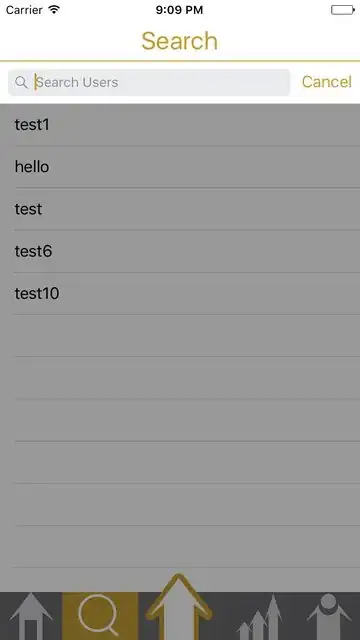This screenshot has height=640, width=360.
Task: Click the magnifying glass inside the search field
Action: [21, 82]
